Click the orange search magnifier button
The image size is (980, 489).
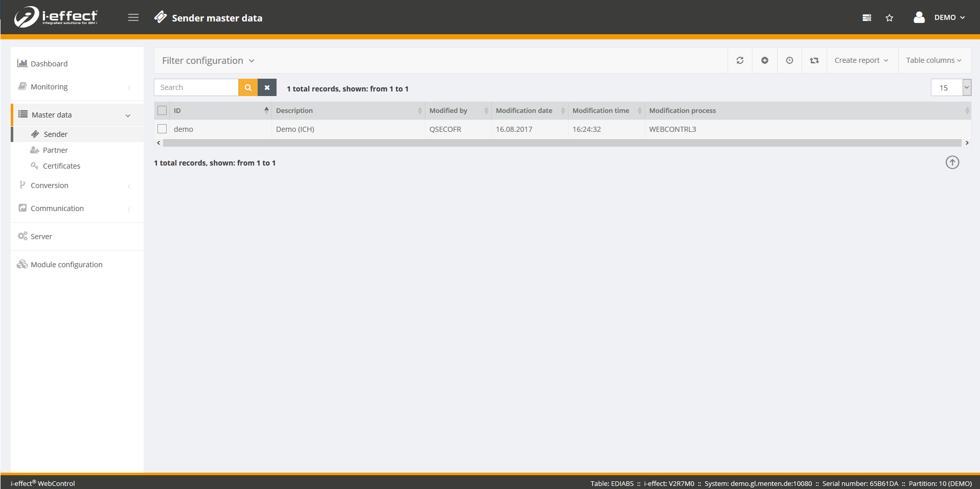coord(248,87)
